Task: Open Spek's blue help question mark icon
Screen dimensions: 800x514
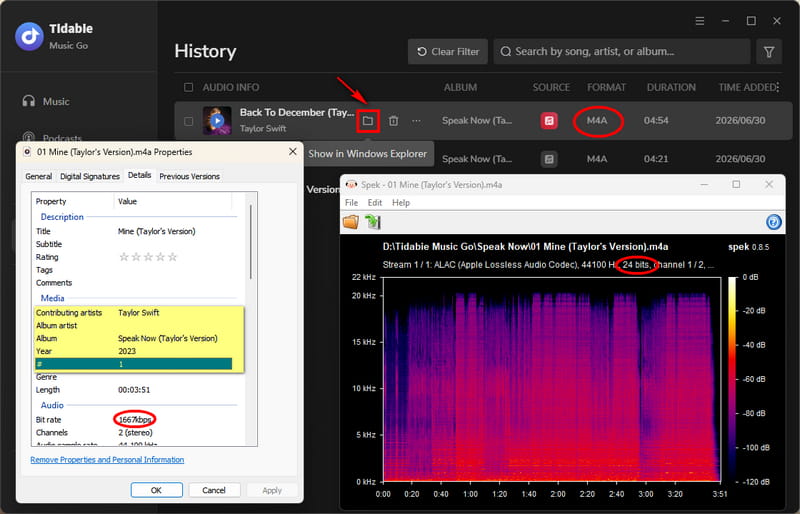Action: 773,222
